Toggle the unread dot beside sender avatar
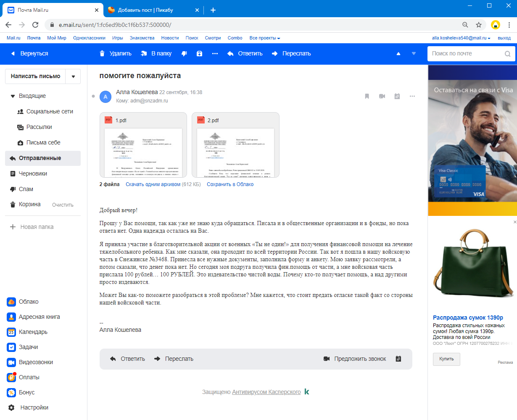The height and width of the screenshot is (420, 517). [93, 96]
